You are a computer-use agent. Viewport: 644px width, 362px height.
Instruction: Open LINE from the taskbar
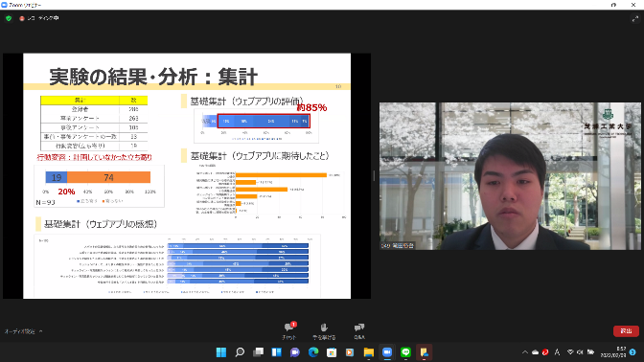pos(405,352)
